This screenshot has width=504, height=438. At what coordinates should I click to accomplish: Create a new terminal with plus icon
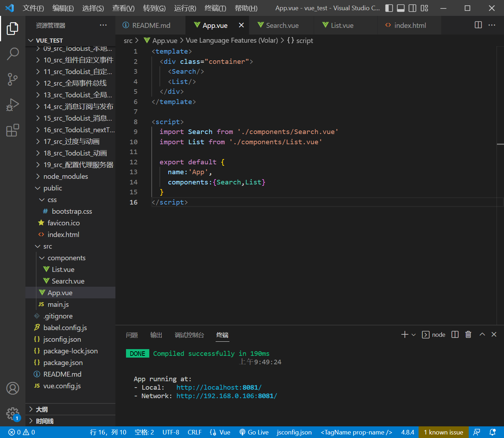point(405,334)
